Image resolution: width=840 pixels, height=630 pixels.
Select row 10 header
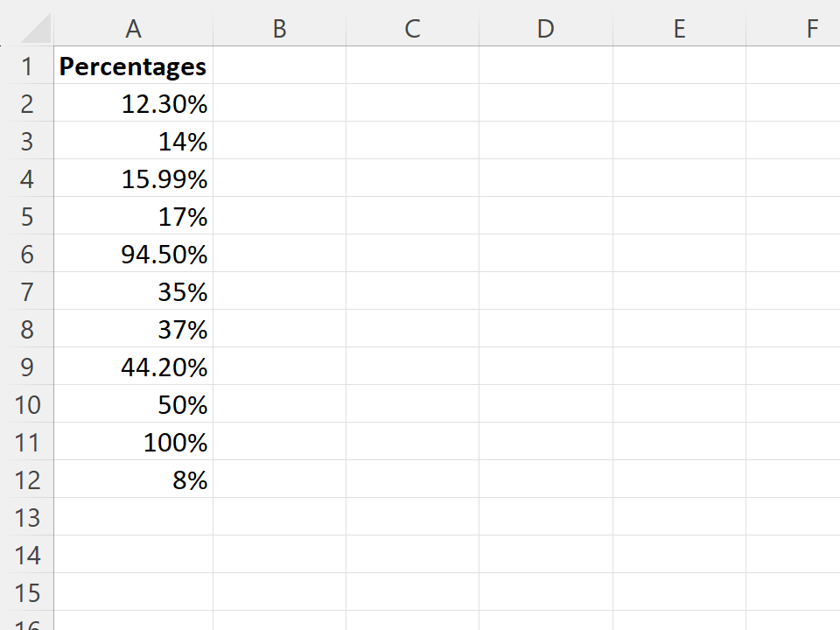[27, 404]
